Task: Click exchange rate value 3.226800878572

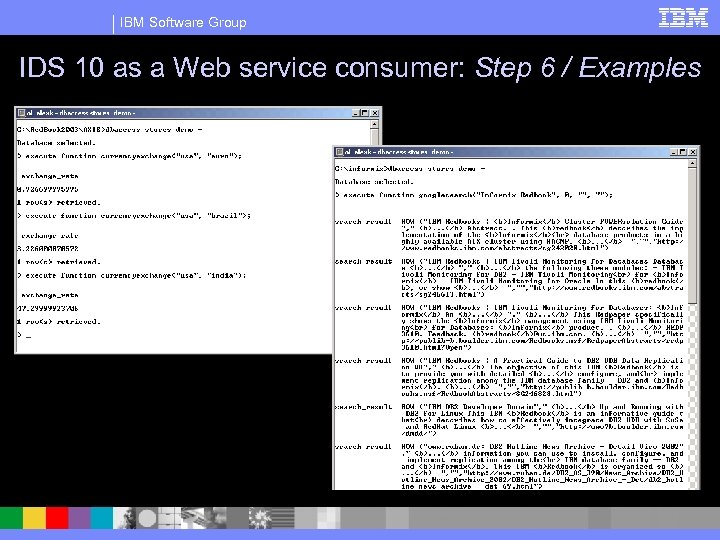Action: click(48, 248)
